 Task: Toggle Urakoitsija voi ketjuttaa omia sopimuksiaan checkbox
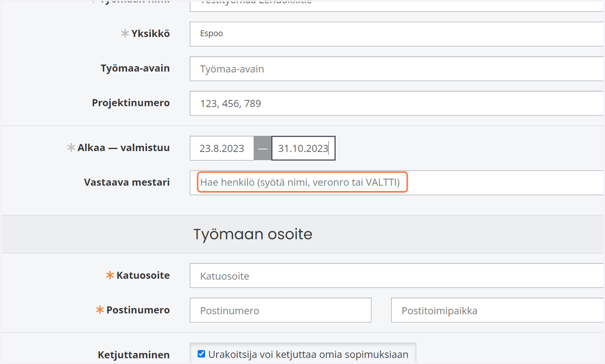coord(201,354)
